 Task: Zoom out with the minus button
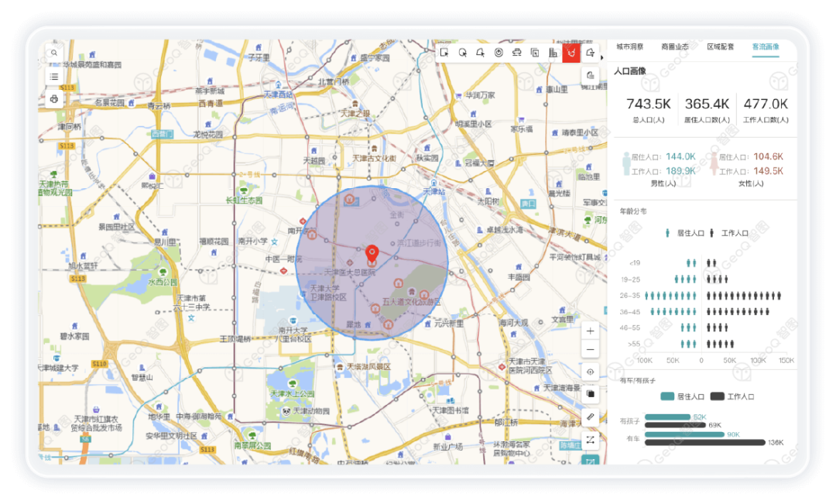(x=591, y=350)
